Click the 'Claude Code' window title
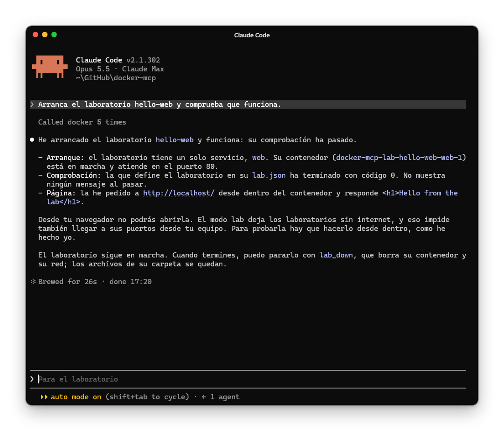 (x=252, y=35)
